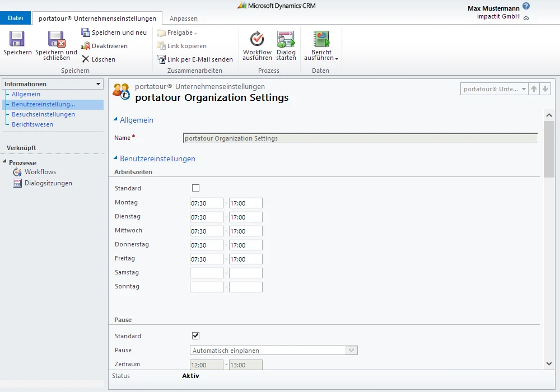The width and height of the screenshot is (560, 392).
Task: Click Zeitraum end field 13:00
Action: pyautogui.click(x=246, y=365)
